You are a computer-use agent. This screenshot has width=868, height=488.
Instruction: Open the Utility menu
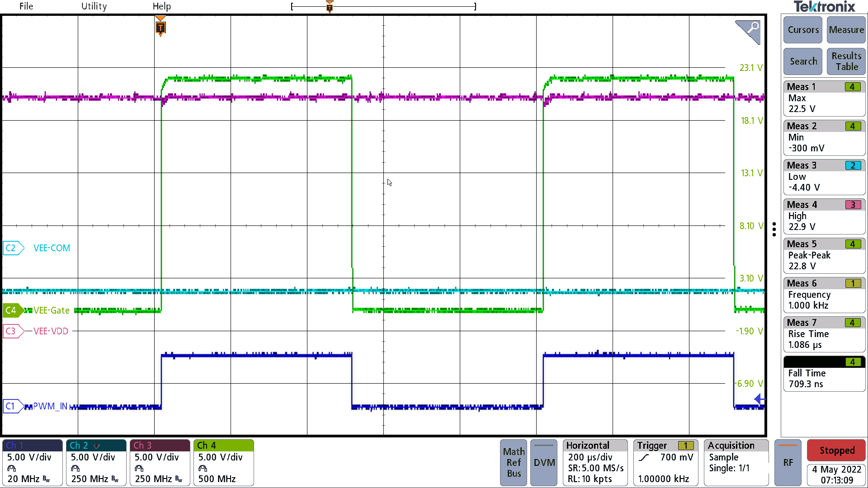click(94, 6)
